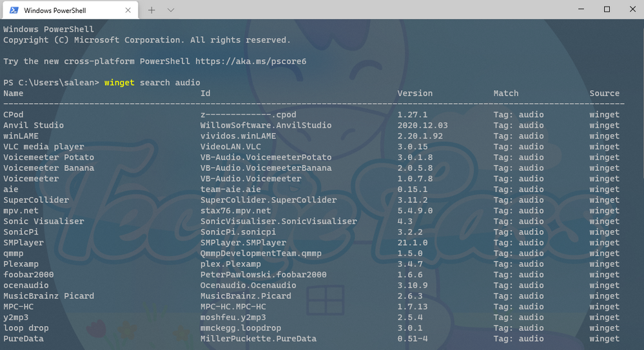644x350 pixels.
Task: Click the SonicPi name entry
Action: (x=21, y=232)
